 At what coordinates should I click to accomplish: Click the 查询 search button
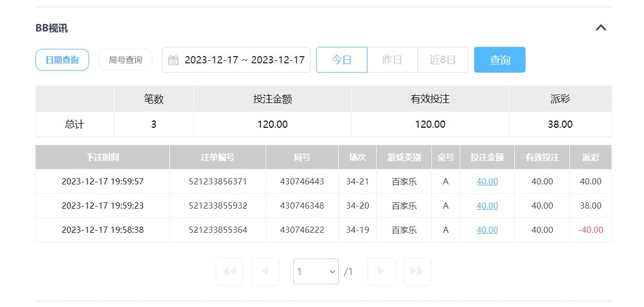pos(500,60)
